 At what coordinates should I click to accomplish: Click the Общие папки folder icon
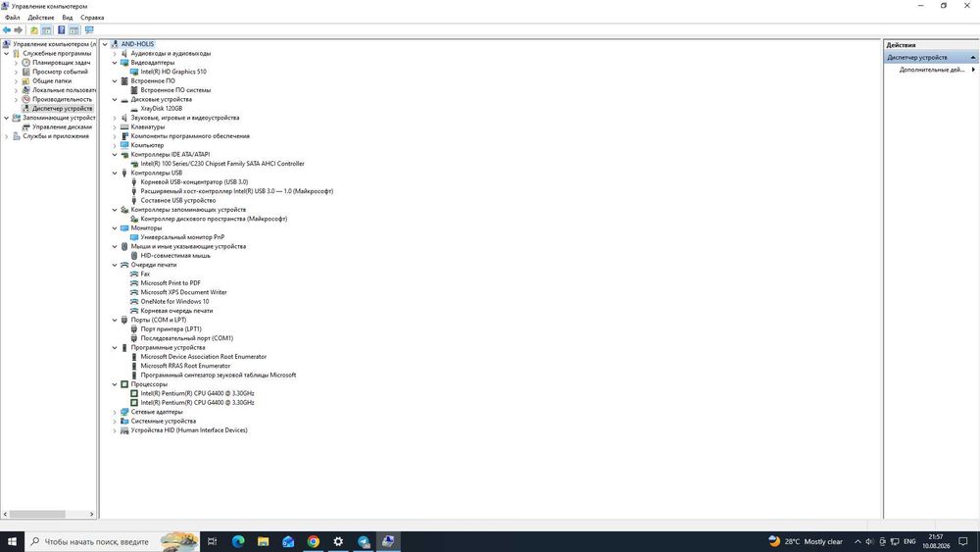point(25,80)
